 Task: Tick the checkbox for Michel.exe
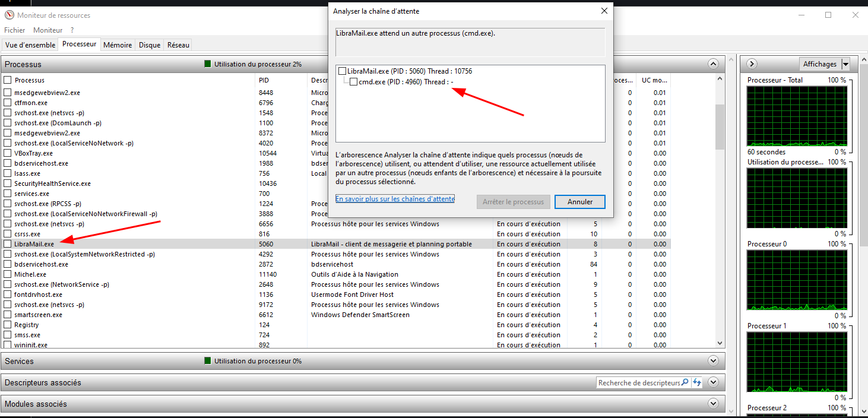point(8,274)
